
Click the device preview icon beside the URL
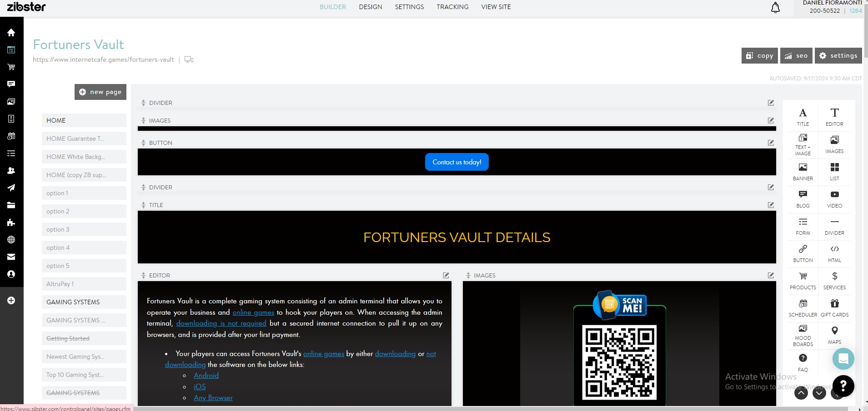(x=189, y=59)
